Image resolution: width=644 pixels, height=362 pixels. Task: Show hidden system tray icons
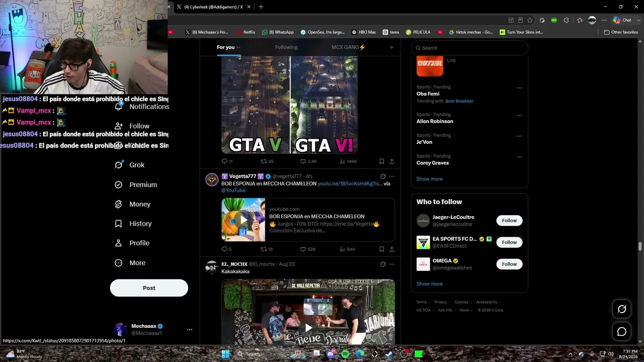pyautogui.click(x=570, y=354)
